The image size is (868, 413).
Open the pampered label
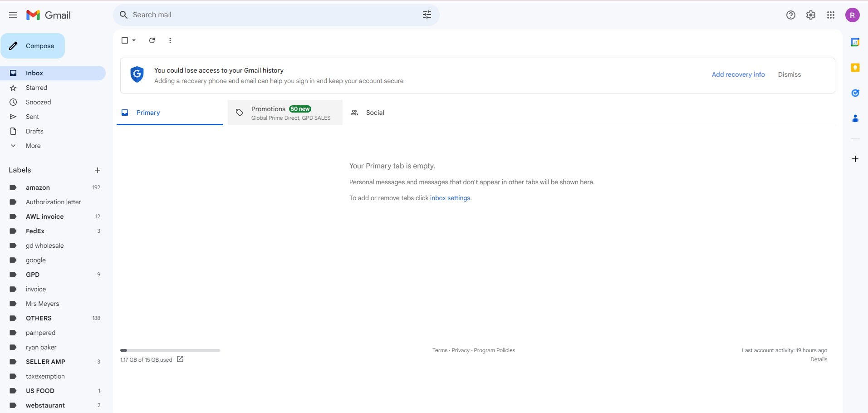[x=53, y=333]
